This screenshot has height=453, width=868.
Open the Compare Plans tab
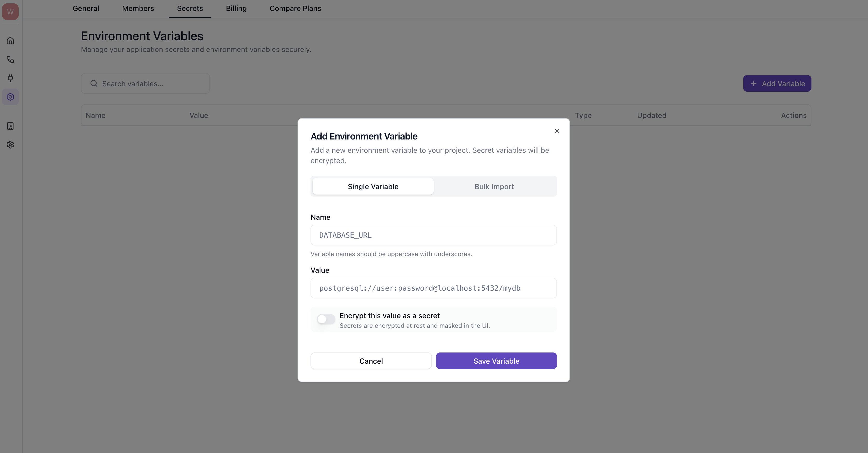tap(295, 8)
